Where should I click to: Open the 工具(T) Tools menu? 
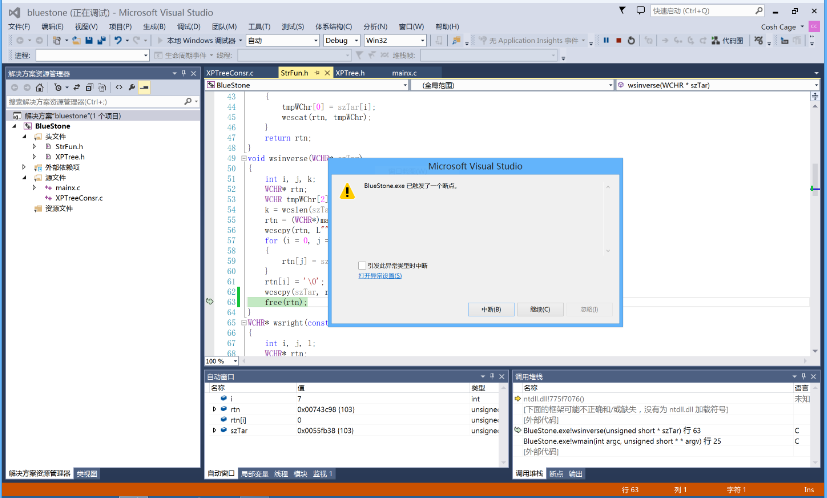point(259,26)
